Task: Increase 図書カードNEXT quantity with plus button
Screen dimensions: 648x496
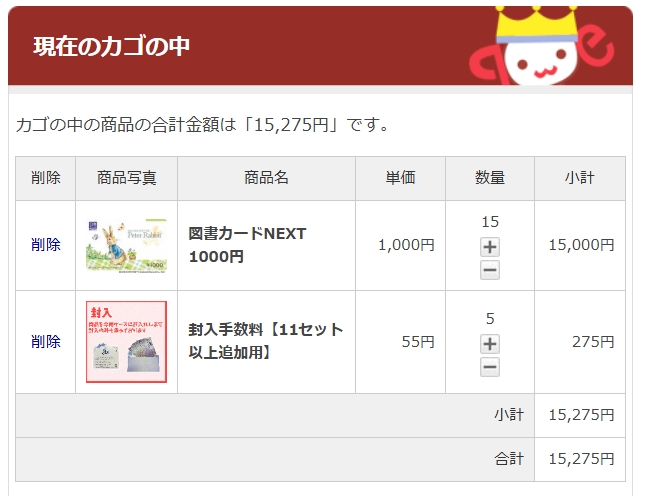Action: point(490,247)
